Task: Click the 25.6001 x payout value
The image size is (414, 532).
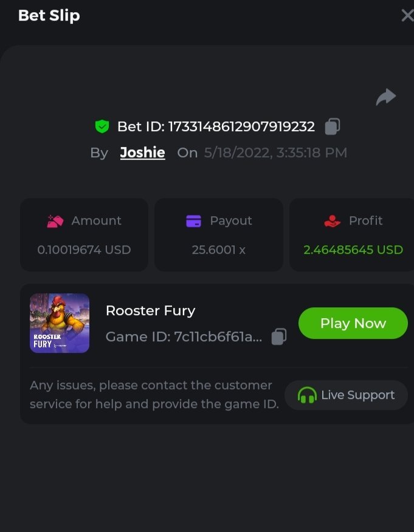Action: point(219,250)
